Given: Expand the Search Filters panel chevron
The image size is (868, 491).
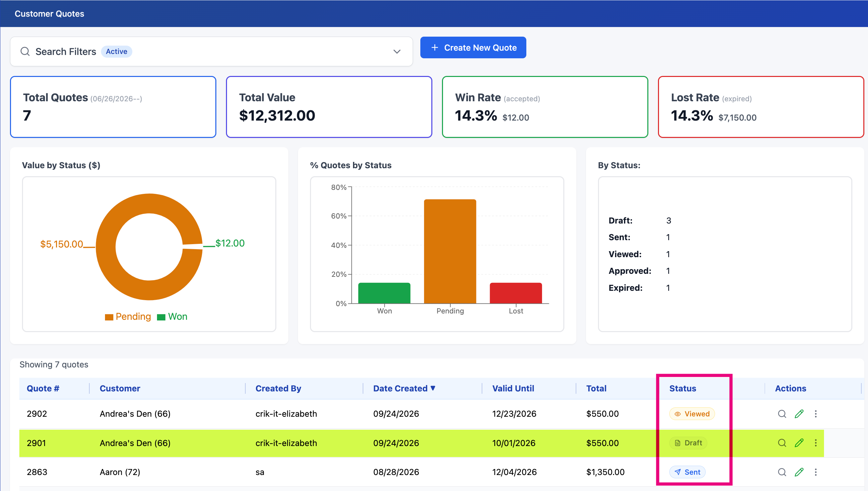Looking at the screenshot, I should point(397,52).
